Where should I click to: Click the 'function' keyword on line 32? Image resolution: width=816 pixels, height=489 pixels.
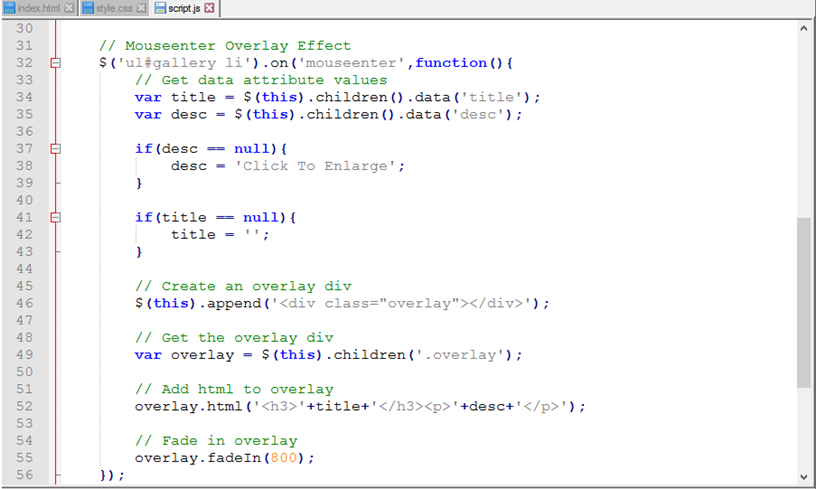[x=451, y=63]
